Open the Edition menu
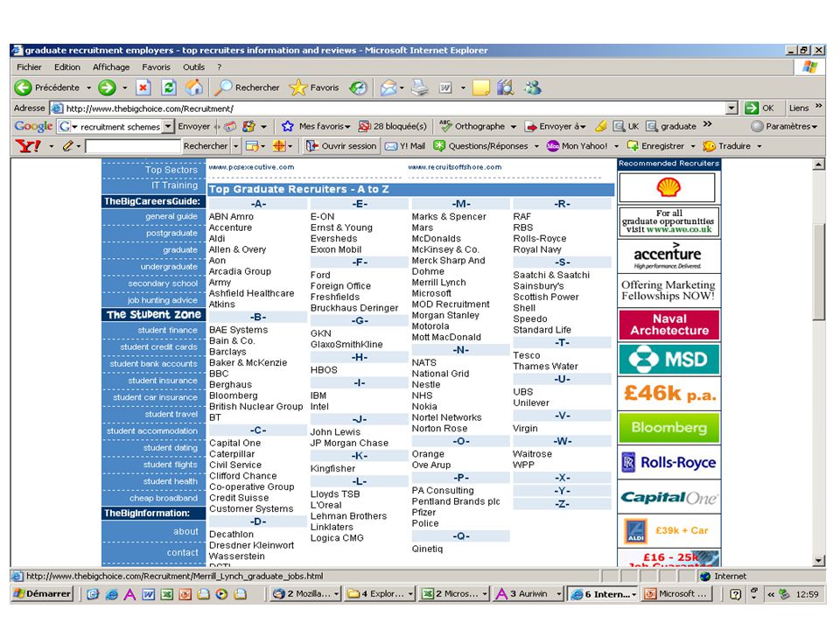Viewport: 840px width, 630px height. [67, 67]
